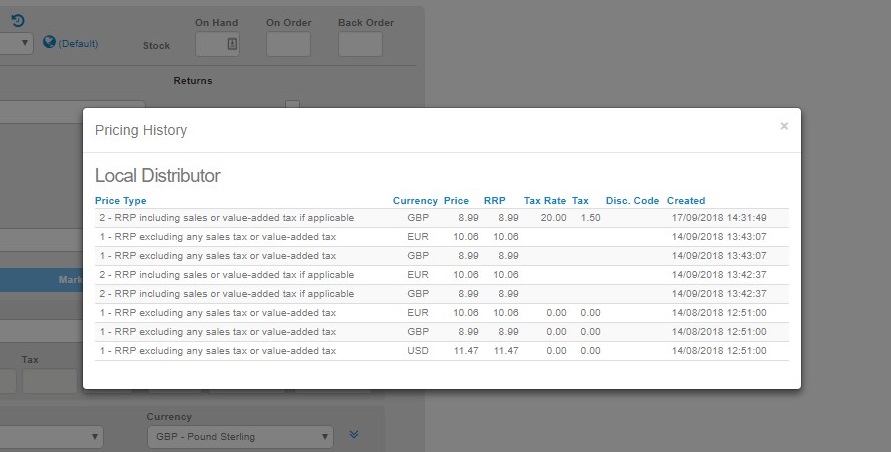
Task: Select the row created 17/09/2018 14:31:49
Action: tap(440, 217)
